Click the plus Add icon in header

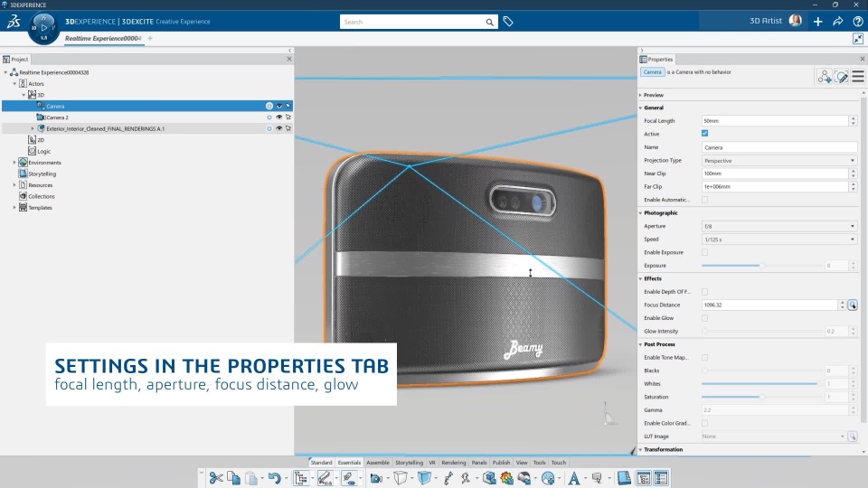tap(818, 21)
